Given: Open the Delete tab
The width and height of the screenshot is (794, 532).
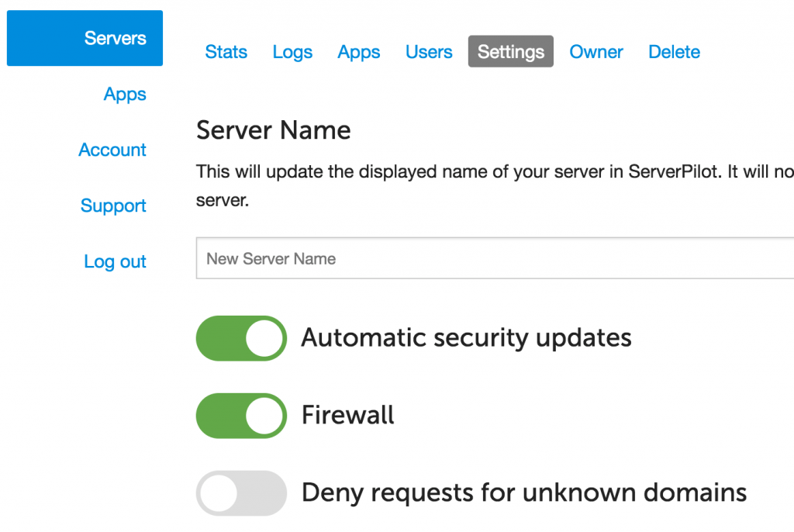Looking at the screenshot, I should (673, 51).
